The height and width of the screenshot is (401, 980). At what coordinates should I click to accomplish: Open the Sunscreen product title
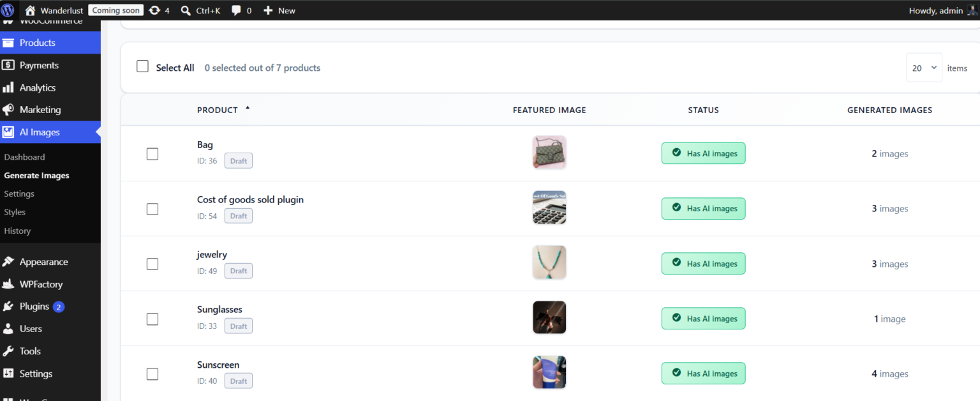(x=218, y=365)
